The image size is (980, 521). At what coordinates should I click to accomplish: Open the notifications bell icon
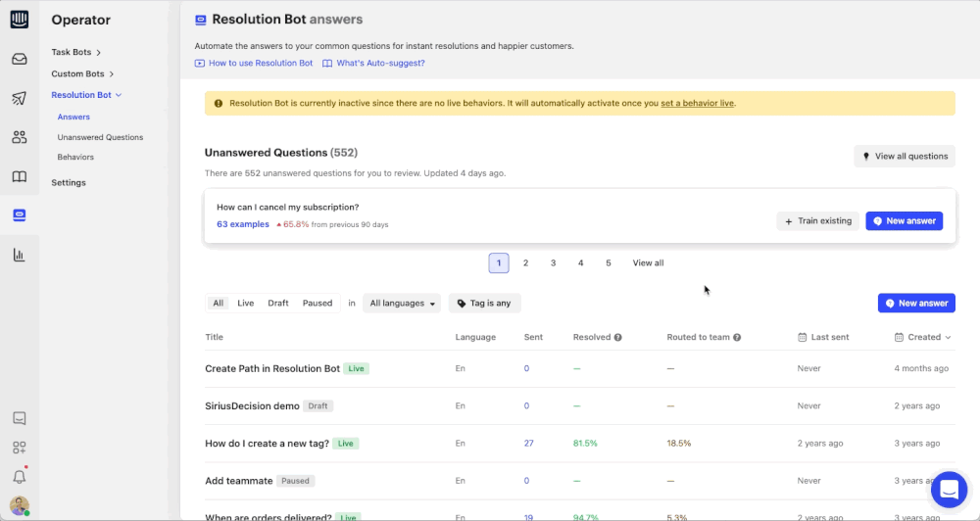point(19,477)
